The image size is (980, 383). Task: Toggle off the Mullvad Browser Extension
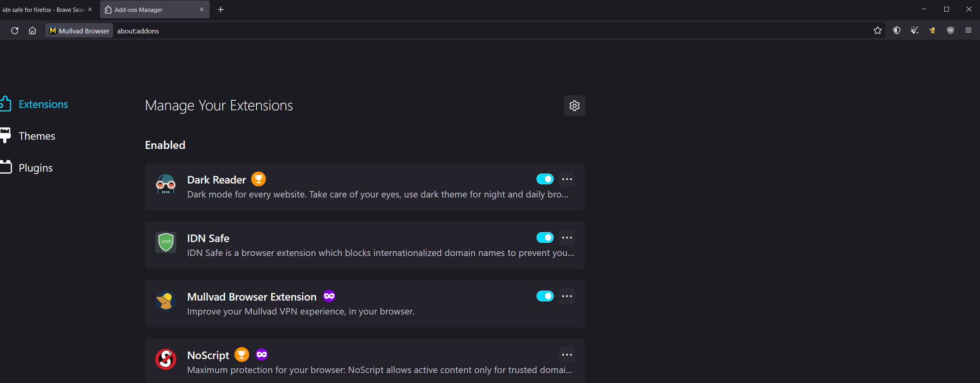point(545,296)
